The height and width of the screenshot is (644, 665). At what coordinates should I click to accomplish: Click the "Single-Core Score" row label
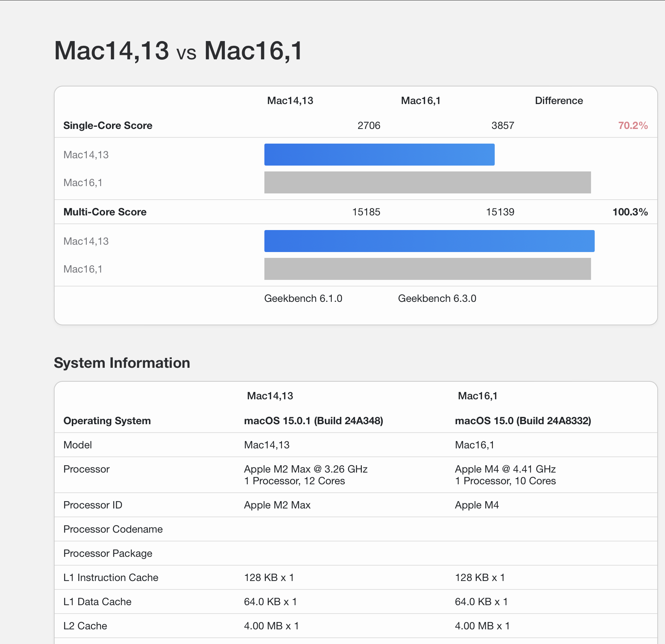point(108,125)
